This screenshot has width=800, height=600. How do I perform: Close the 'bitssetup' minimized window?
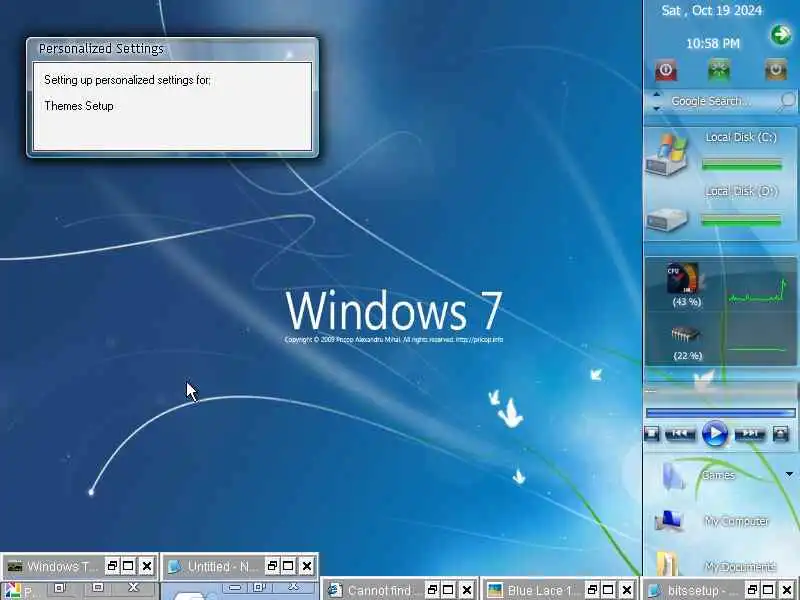click(787, 590)
